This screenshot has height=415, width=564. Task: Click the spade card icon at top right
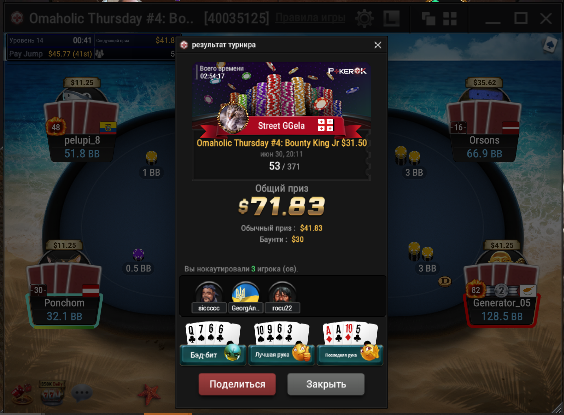[x=550, y=46]
